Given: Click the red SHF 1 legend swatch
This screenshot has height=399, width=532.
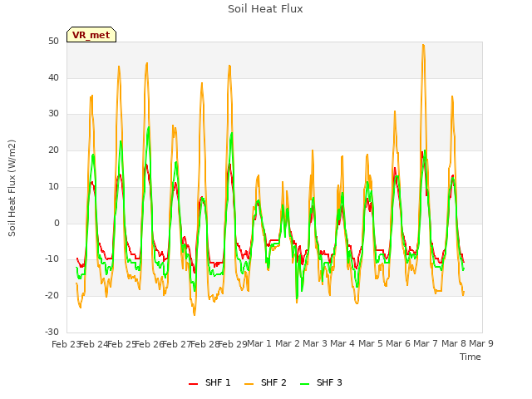Looking at the screenshot, I should point(193,383).
